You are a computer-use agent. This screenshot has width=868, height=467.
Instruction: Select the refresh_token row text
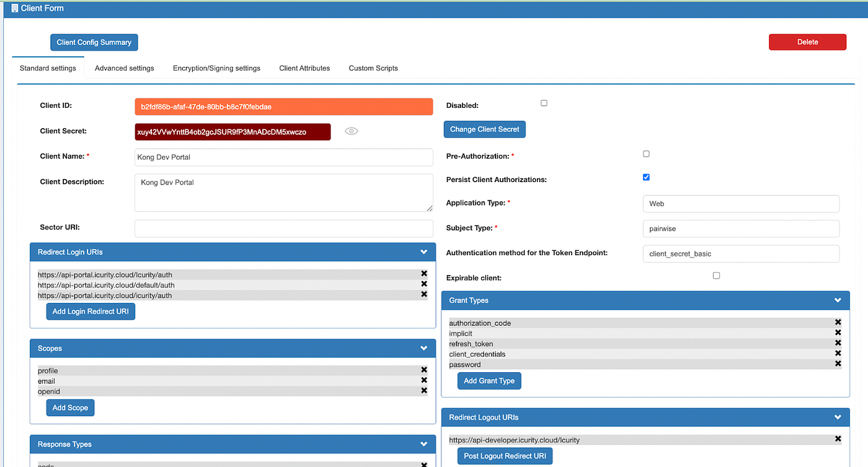pos(471,344)
